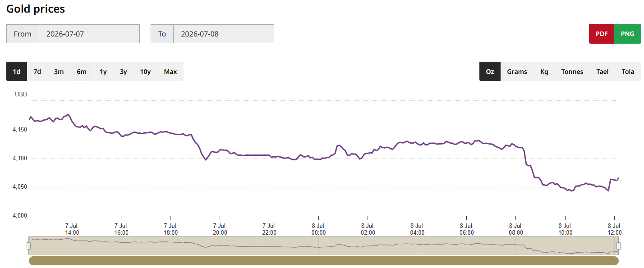View the 10y range

click(x=145, y=72)
